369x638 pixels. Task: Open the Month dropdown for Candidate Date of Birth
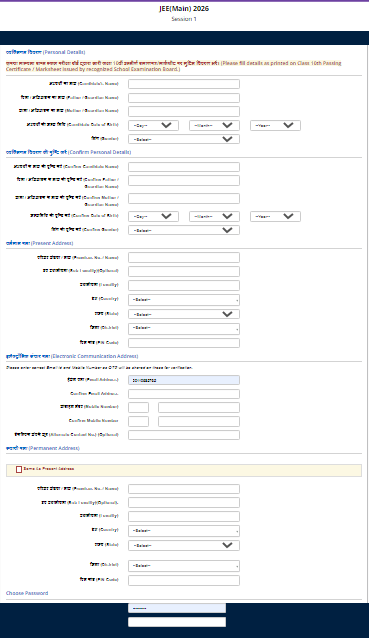coord(214,125)
